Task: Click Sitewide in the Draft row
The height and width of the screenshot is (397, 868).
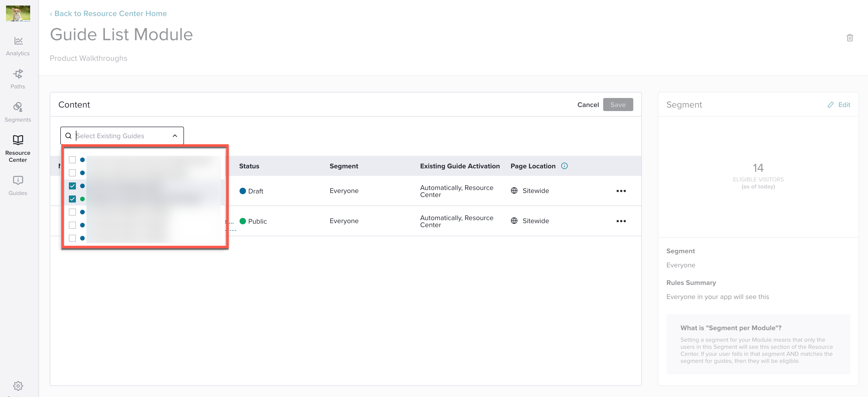Action: [536, 191]
